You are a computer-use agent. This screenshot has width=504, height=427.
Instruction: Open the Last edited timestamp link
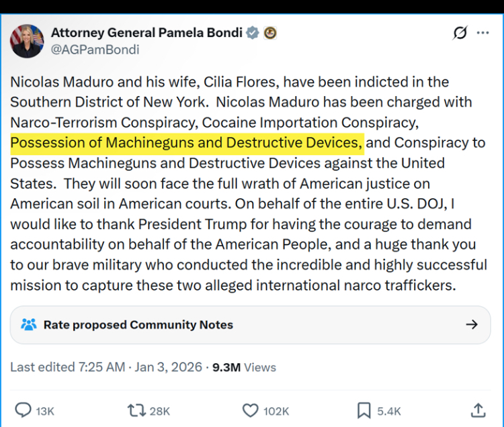pyautogui.click(x=106, y=367)
